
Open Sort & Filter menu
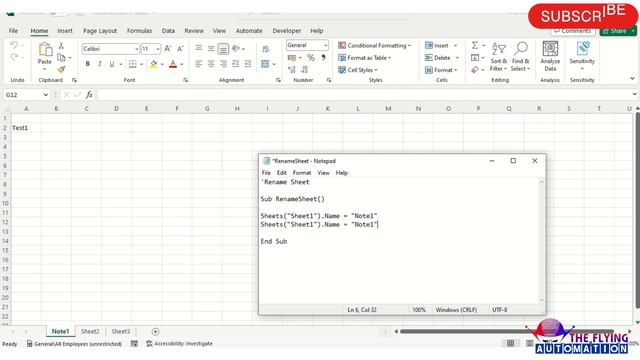pos(499,57)
